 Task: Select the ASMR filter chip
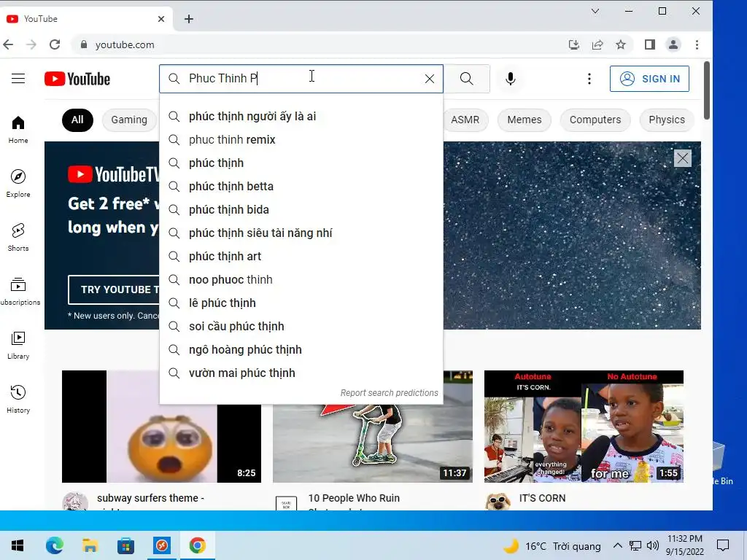pyautogui.click(x=465, y=120)
